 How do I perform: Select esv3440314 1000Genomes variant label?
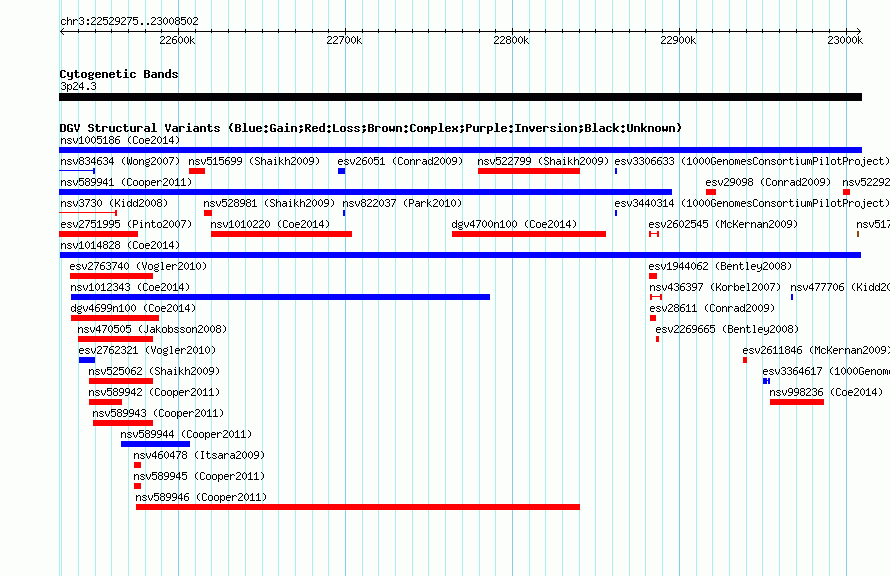coord(752,203)
